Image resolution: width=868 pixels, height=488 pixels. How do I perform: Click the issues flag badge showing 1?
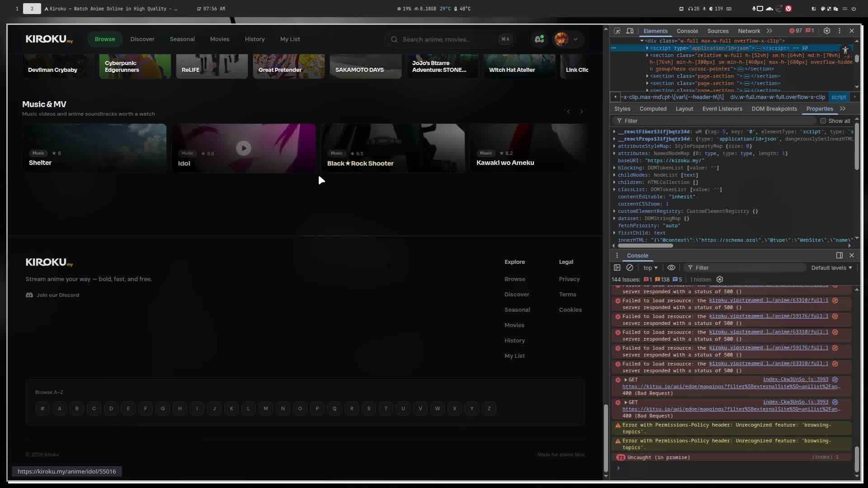810,31
